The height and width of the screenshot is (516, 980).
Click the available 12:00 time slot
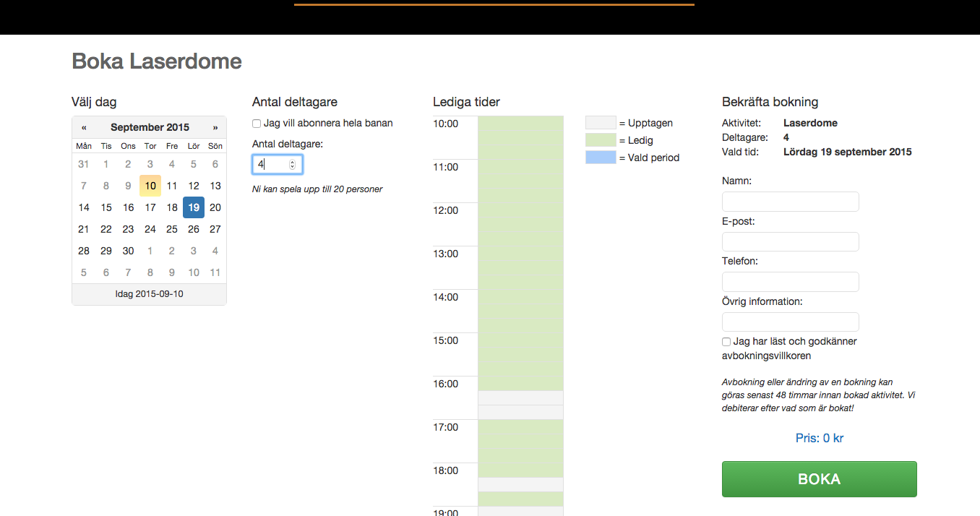[520, 210]
